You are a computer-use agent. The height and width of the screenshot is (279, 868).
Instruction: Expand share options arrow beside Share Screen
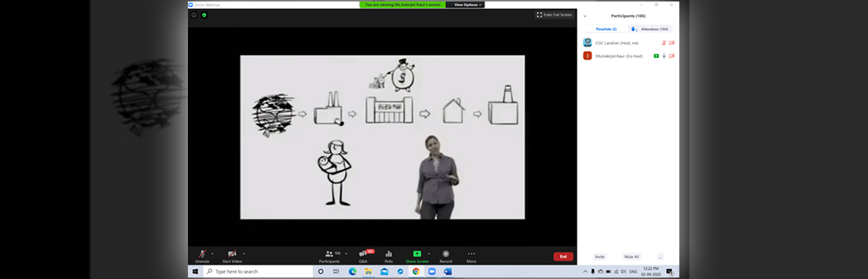click(429, 253)
